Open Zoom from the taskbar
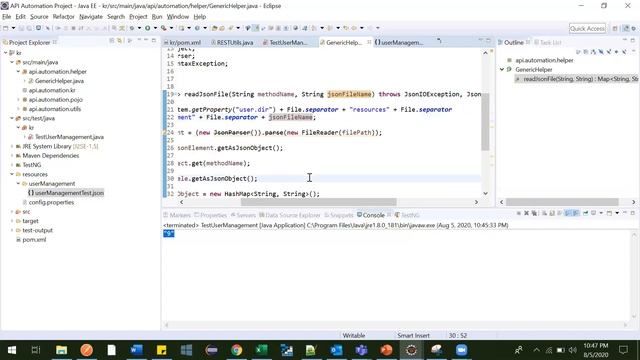Screen dimensions: 640x360 [461, 350]
